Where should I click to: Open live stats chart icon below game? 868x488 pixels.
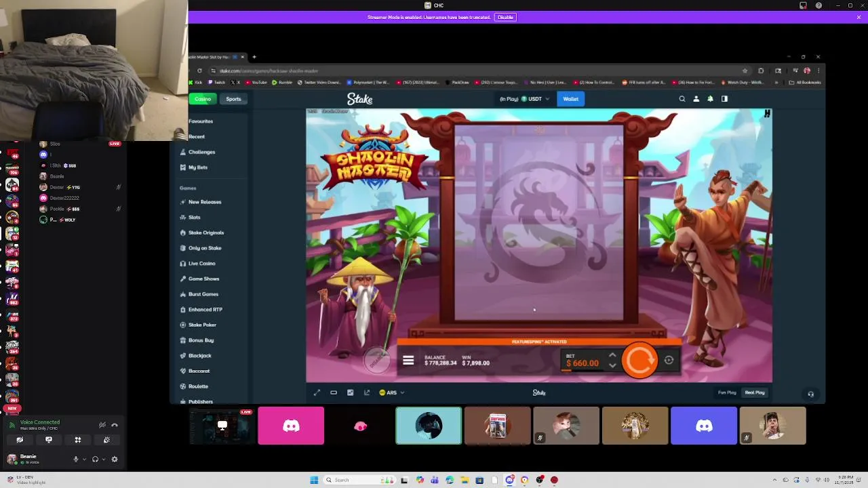pyautogui.click(x=350, y=392)
